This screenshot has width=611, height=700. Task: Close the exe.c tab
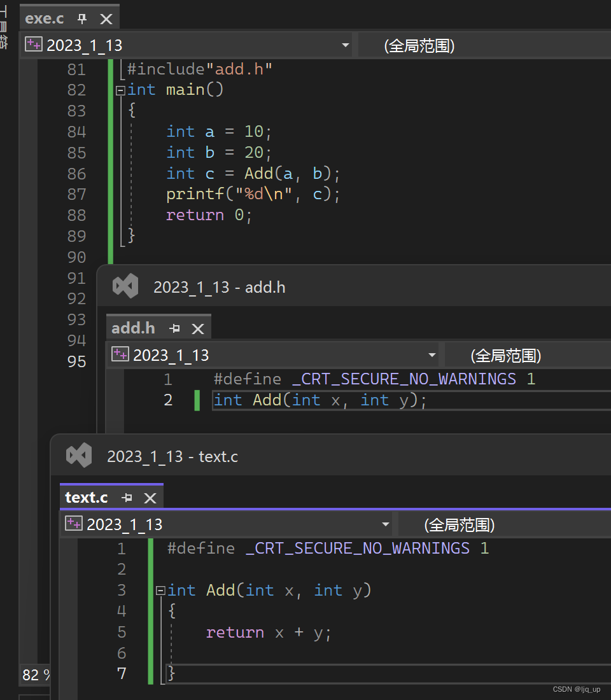106,18
